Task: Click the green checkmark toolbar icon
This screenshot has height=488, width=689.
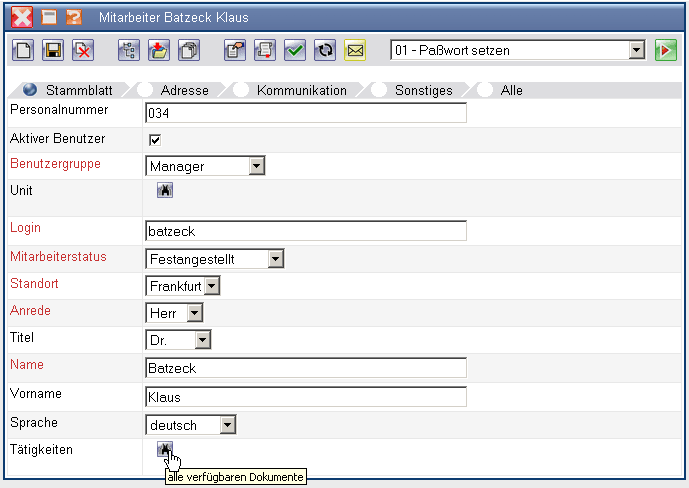Action: [294, 50]
